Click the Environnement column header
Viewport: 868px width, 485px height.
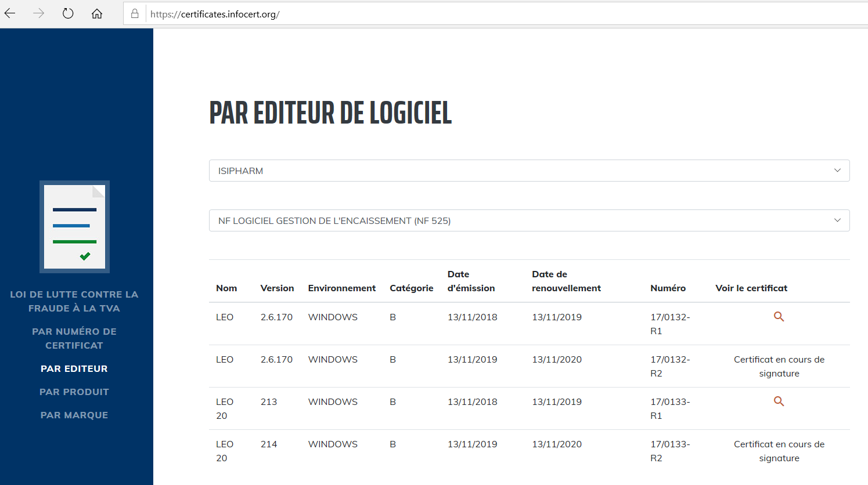coord(342,288)
